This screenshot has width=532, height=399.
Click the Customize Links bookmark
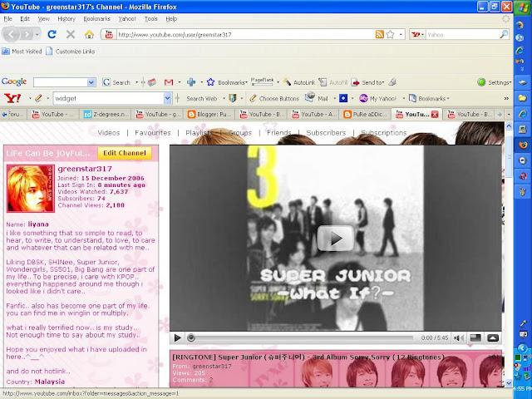click(x=71, y=52)
